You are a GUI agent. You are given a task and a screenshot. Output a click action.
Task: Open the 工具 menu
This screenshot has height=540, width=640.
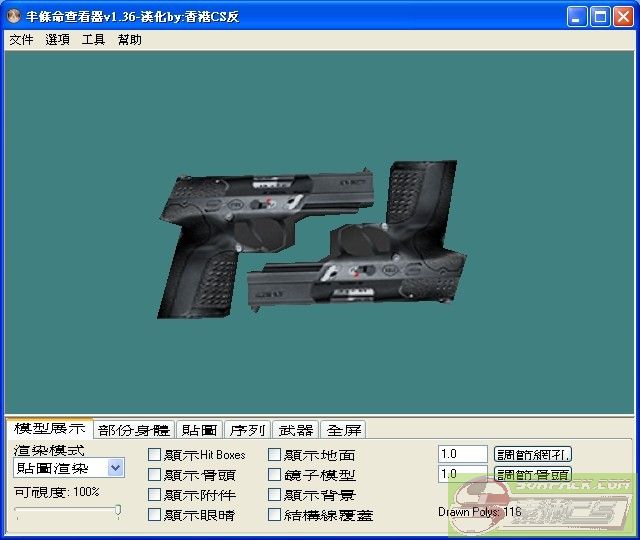[x=93, y=40]
